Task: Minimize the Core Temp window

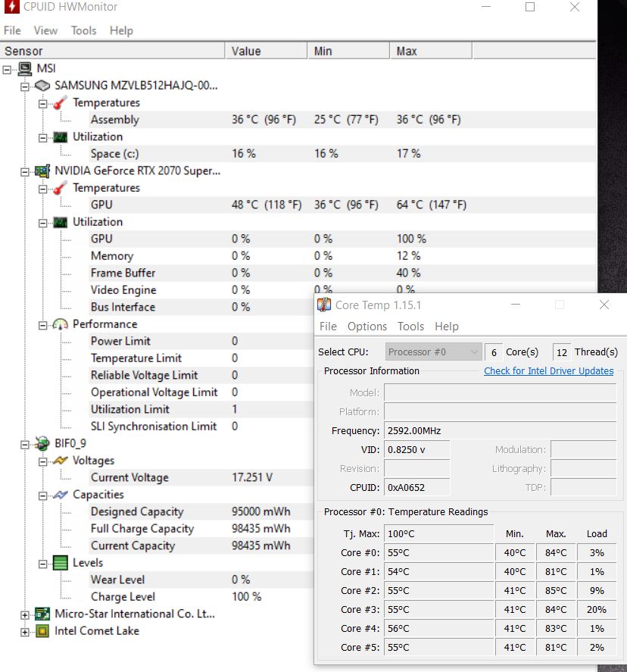Action: tap(516, 305)
